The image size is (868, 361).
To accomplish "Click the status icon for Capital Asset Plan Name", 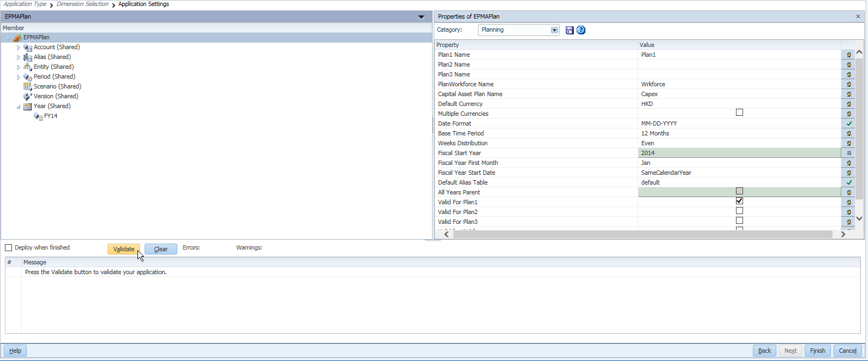I will point(849,94).
